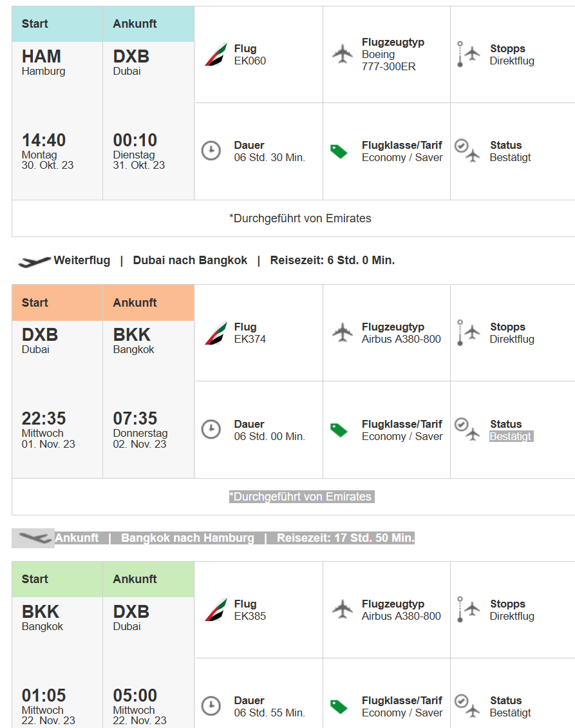
Task: Click the plane icon next to Weiterflug heading
Action: pos(35,261)
